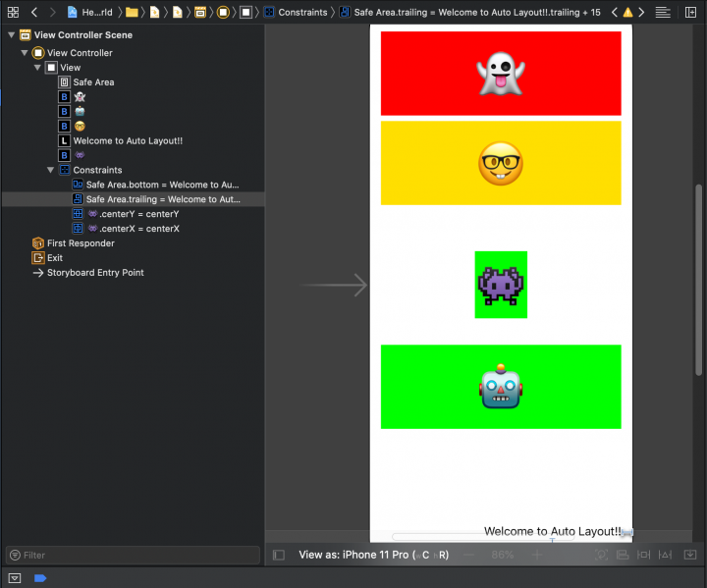Select Storyboard Entry Point row

click(x=133, y=272)
